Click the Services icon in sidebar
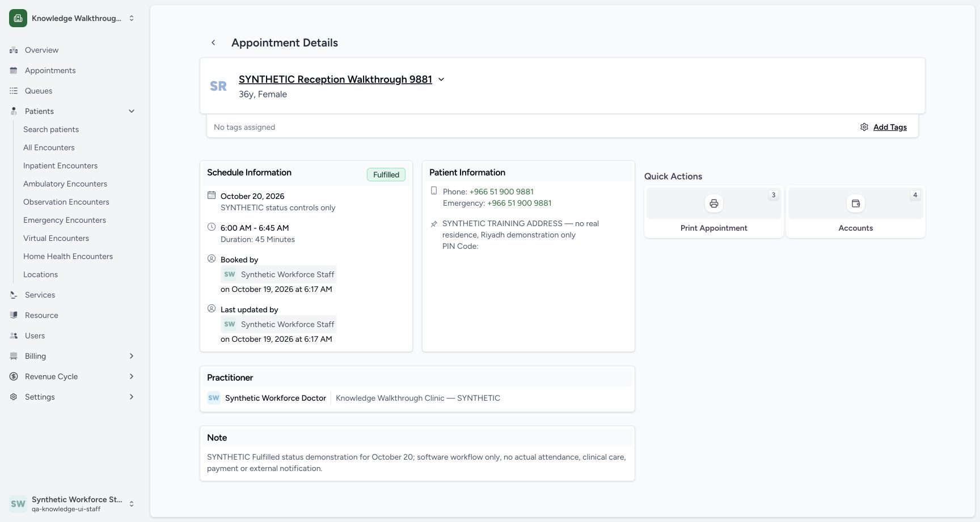980x522 pixels. pos(14,295)
